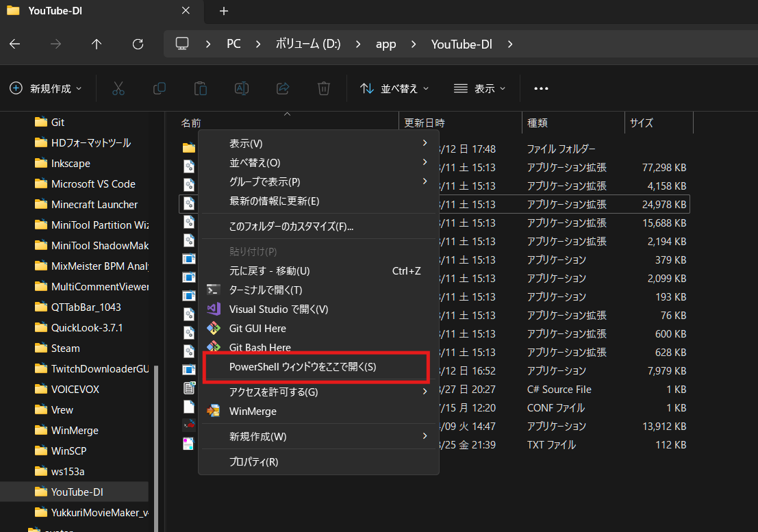Open the 並べ替え sort dropdown
Screen dimensions: 758x532
tap(394, 88)
